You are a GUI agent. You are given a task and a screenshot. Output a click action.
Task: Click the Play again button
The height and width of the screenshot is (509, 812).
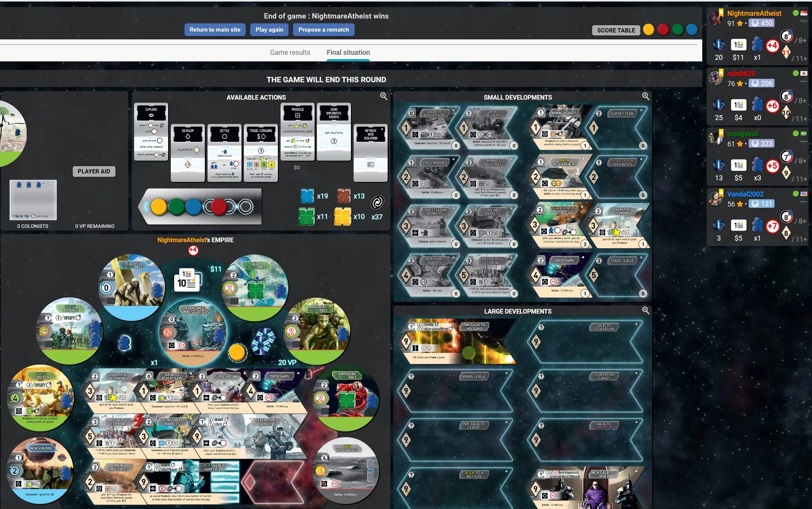(269, 30)
